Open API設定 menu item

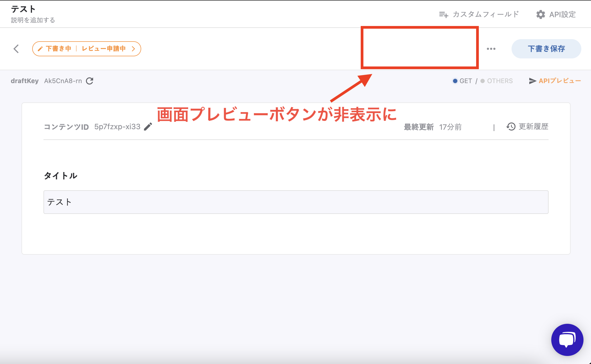coord(562,14)
